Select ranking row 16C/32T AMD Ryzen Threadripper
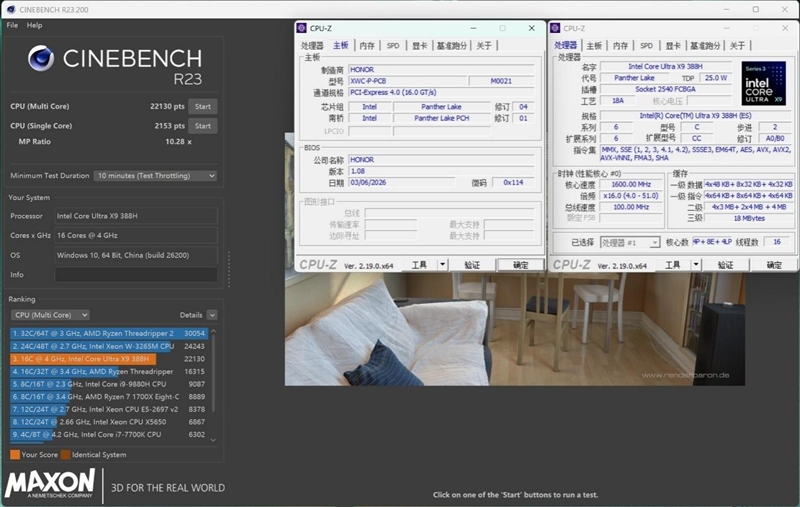 point(109,371)
